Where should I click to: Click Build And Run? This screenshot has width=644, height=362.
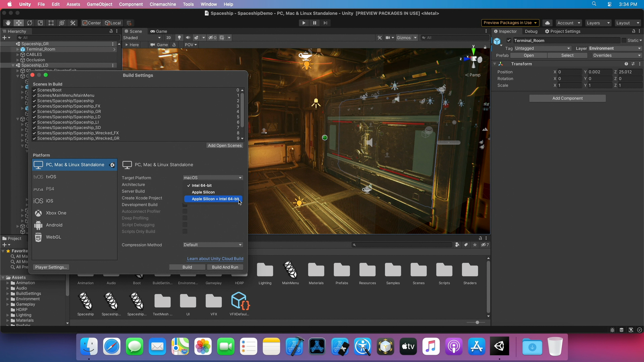[x=225, y=267]
